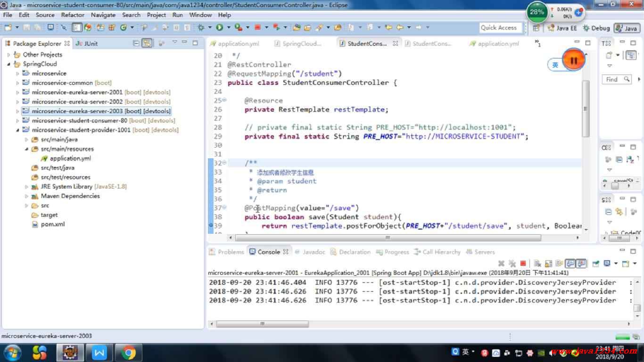
Task: Fold the javadoc comment at line 32
Action: pos(224,163)
